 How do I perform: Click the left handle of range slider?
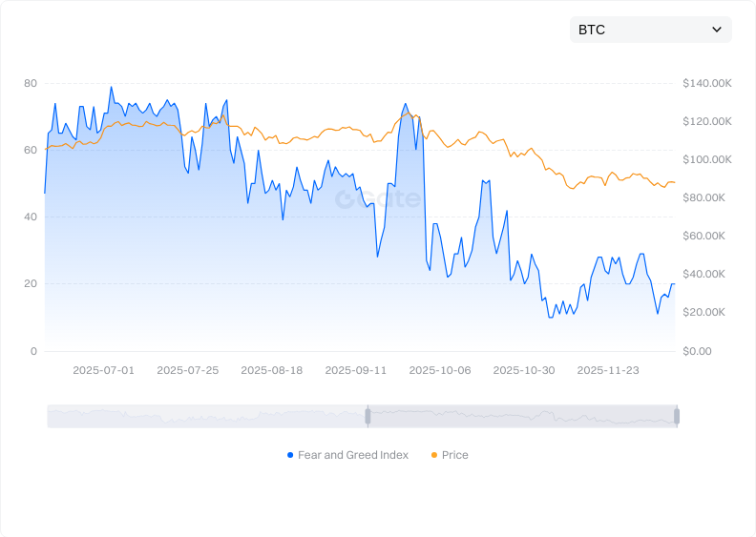pyautogui.click(x=367, y=416)
